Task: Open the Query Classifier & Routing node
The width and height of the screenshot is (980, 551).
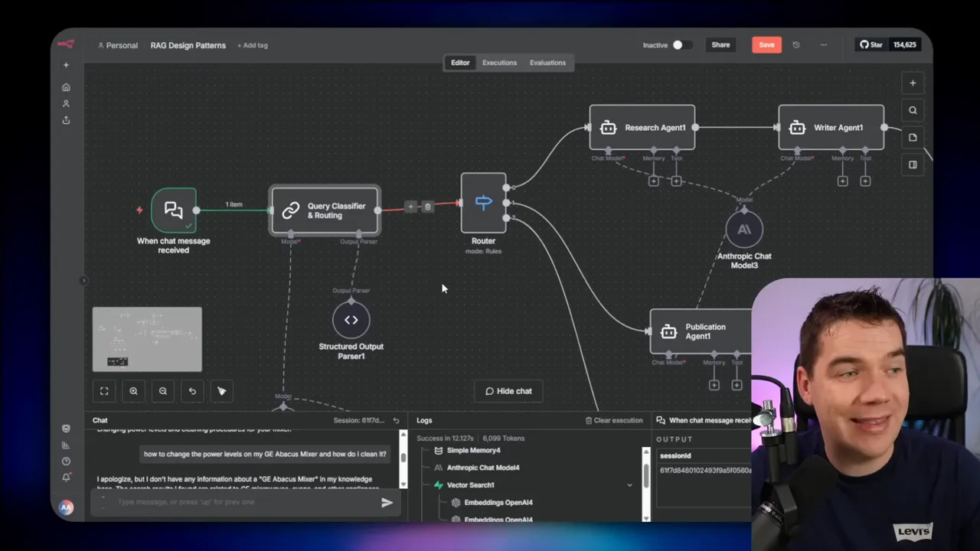Action: [325, 210]
